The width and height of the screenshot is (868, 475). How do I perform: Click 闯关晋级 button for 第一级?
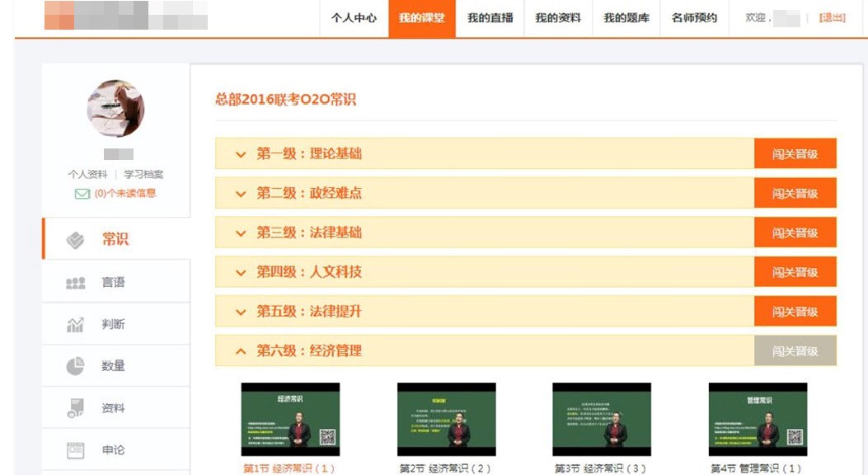[795, 154]
